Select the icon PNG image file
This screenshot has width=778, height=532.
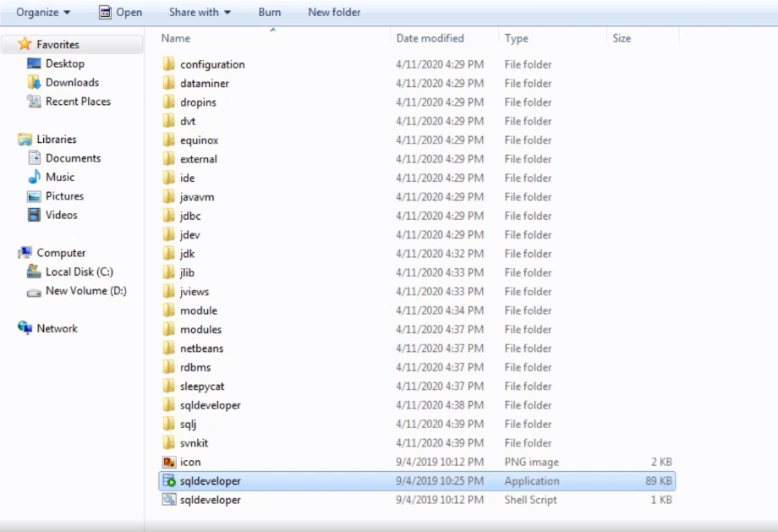[190, 462]
